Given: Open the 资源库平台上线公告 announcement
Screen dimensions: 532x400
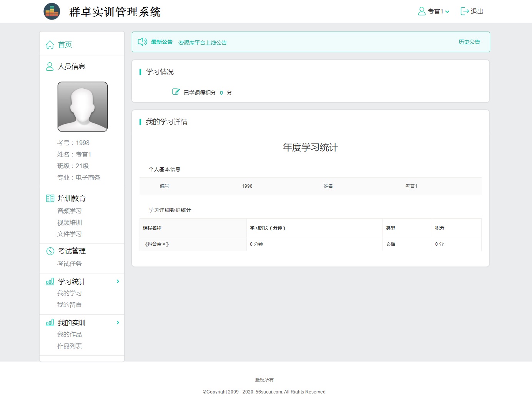Looking at the screenshot, I should pos(203,43).
